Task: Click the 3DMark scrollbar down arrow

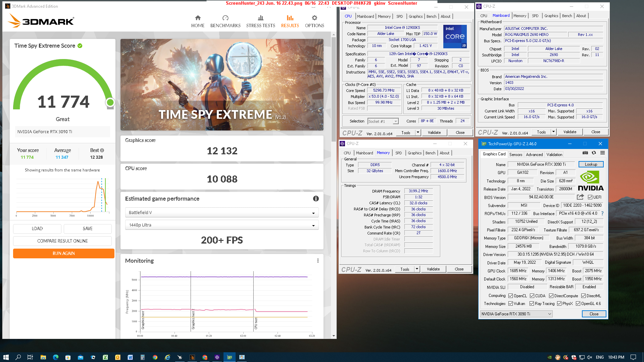Action: tap(333, 336)
